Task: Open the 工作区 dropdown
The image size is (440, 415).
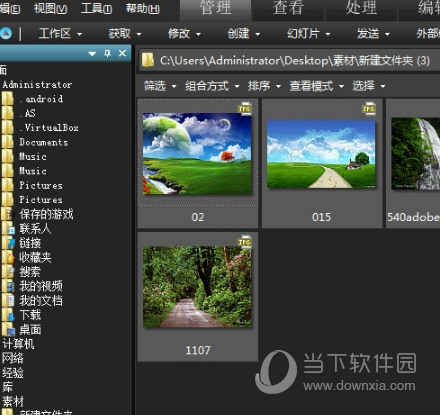Action: click(60, 33)
